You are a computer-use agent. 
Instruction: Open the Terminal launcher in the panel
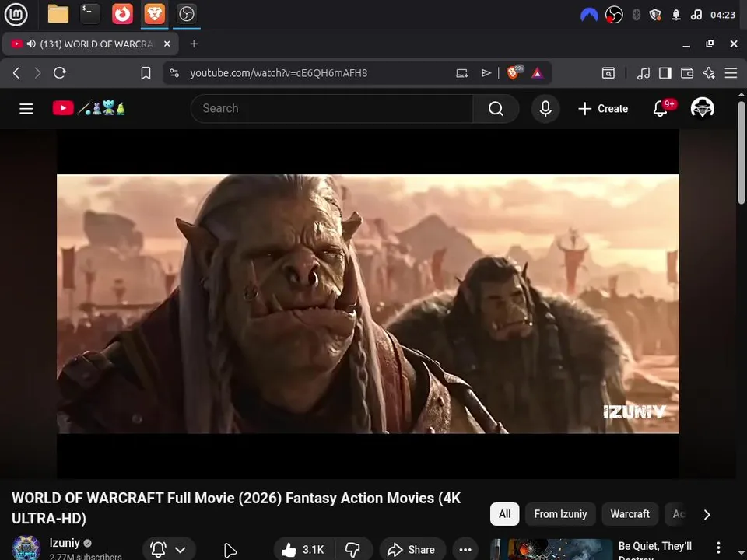(90, 14)
